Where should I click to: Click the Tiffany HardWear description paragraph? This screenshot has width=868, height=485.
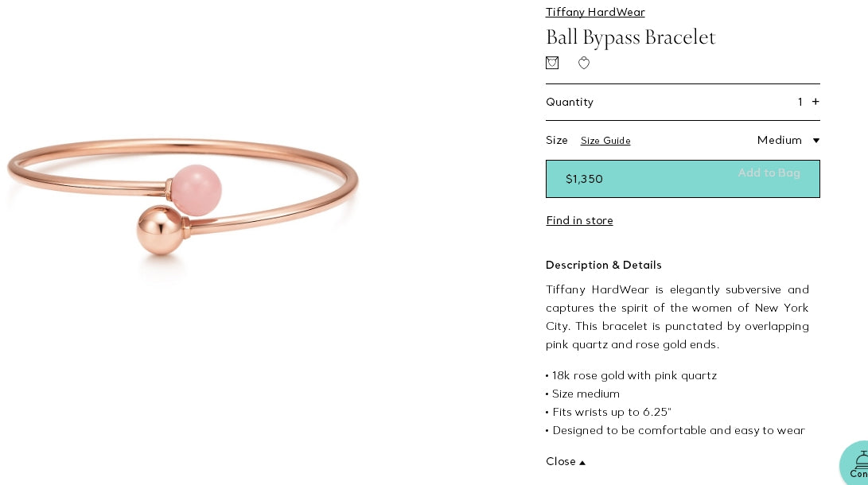[x=677, y=316]
